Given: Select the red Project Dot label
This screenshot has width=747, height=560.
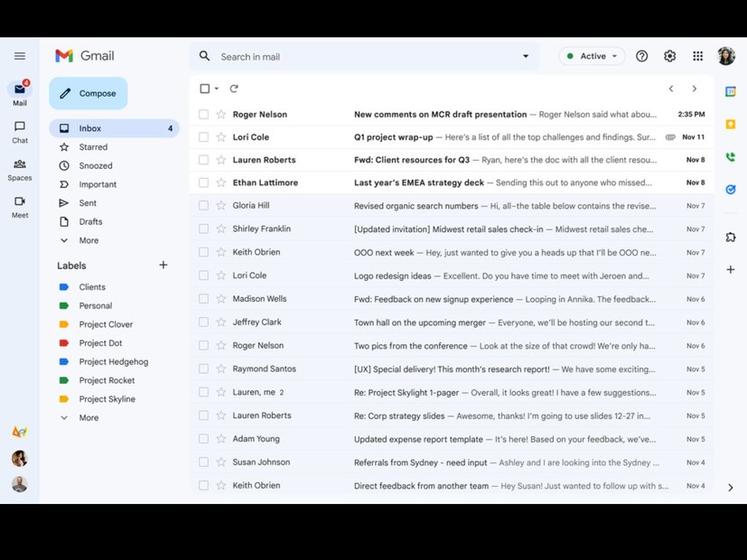Looking at the screenshot, I should click(100, 343).
